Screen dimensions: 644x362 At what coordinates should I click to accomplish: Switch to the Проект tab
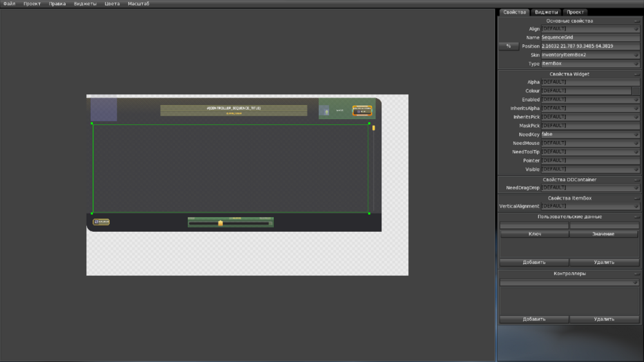[x=575, y=12]
